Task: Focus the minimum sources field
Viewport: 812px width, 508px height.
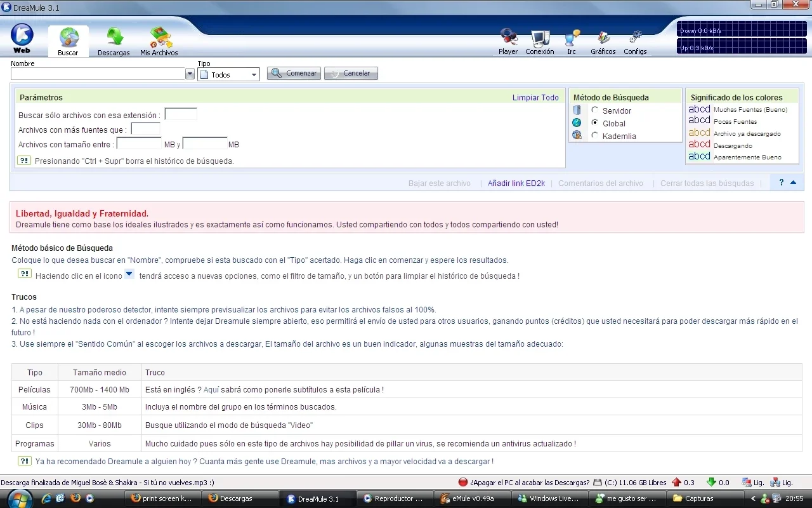Action: coord(145,129)
